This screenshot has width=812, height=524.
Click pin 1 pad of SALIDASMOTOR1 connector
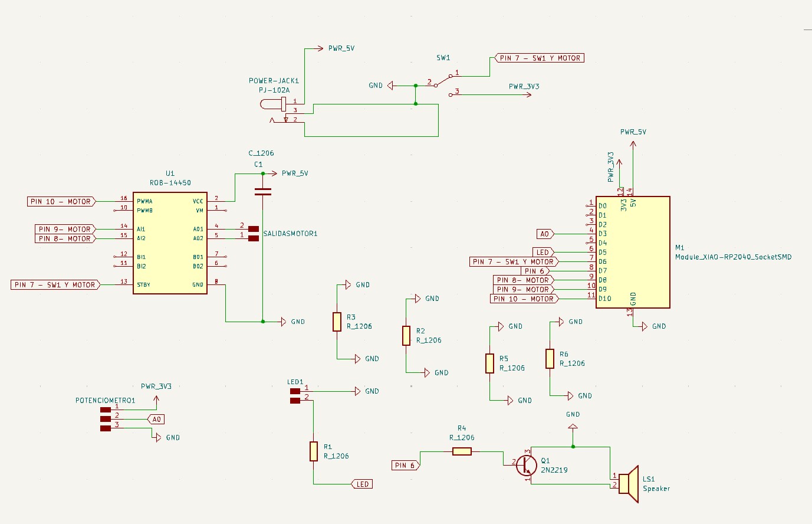click(254, 238)
